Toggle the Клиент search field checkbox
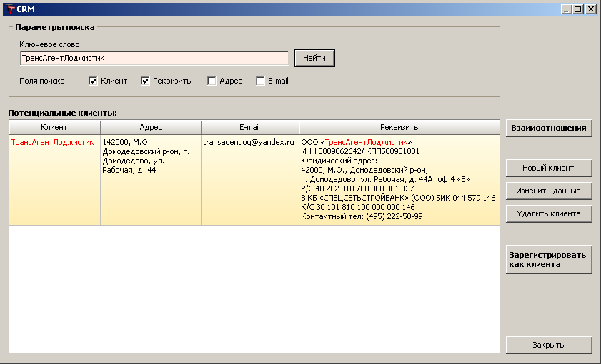 93,81
